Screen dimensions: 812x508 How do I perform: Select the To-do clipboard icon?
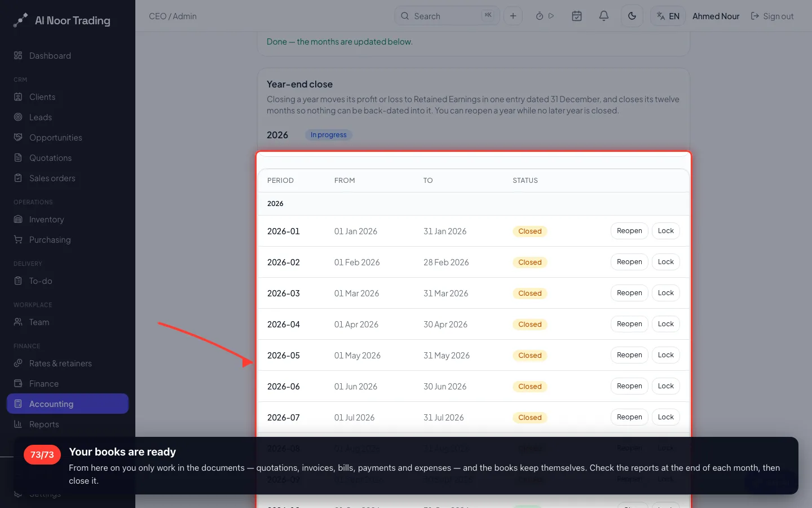(18, 281)
